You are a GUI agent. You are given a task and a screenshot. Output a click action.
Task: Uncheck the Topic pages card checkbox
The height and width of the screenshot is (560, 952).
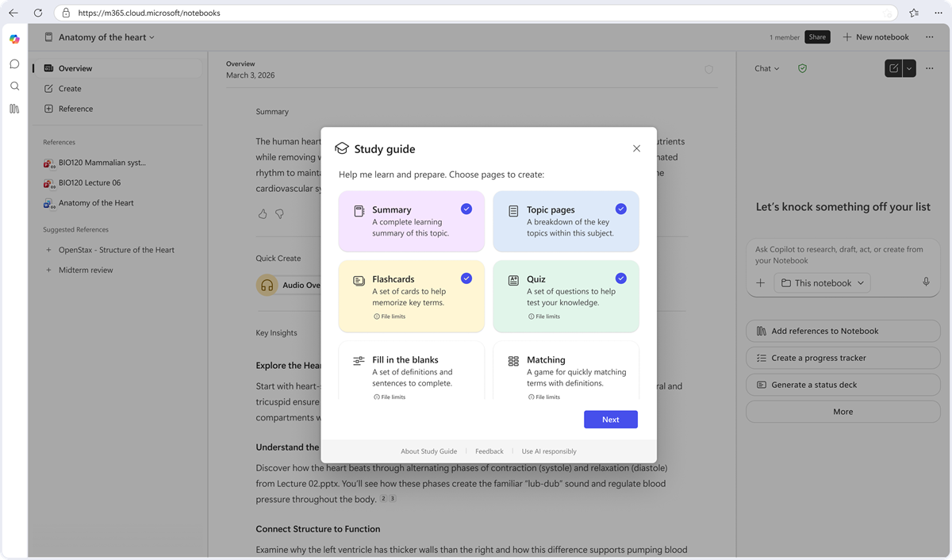pos(621,209)
